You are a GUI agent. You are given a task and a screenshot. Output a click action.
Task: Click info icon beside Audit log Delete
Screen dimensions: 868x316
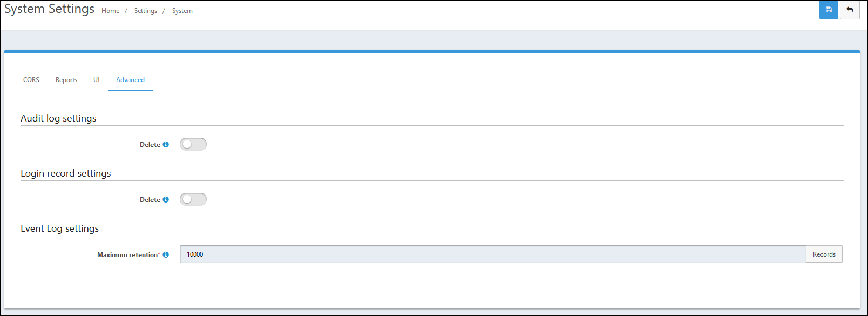click(166, 144)
